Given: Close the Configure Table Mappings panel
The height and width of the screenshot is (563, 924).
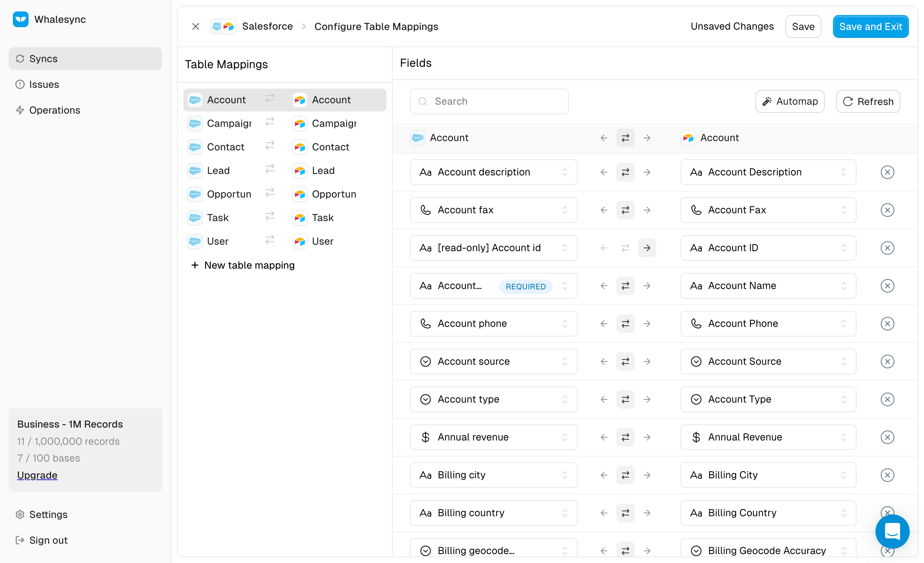Looking at the screenshot, I should pyautogui.click(x=195, y=26).
